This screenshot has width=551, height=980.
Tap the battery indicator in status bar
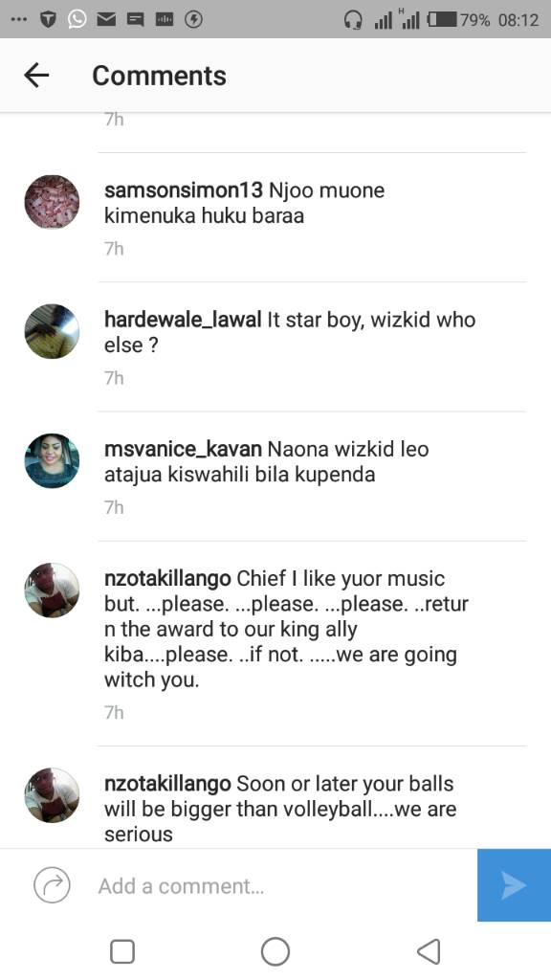click(x=442, y=20)
